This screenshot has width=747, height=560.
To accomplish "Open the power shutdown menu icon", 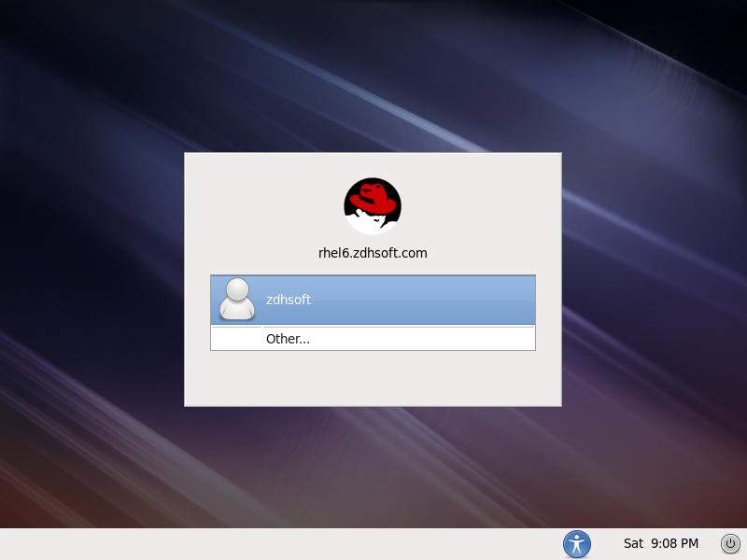I will click(730, 543).
